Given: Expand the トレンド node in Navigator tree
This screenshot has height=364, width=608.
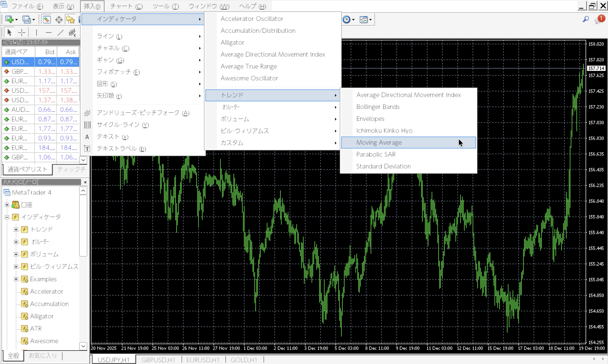Looking at the screenshot, I should (x=16, y=230).
